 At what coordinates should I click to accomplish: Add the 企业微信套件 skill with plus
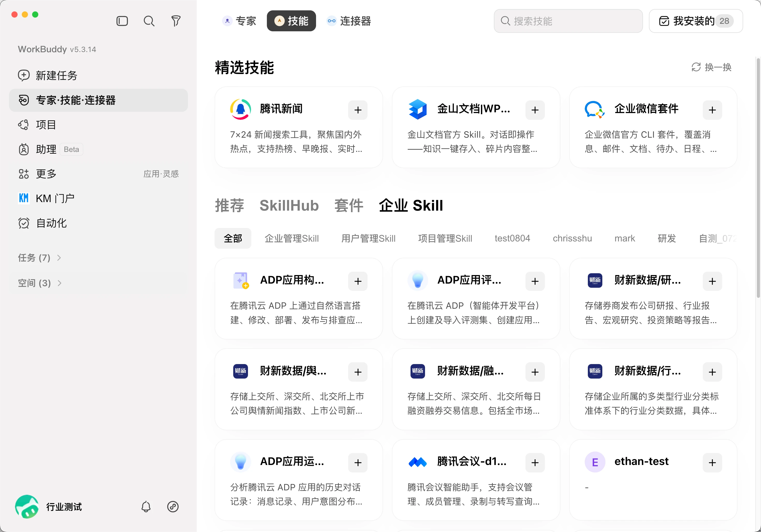712,110
